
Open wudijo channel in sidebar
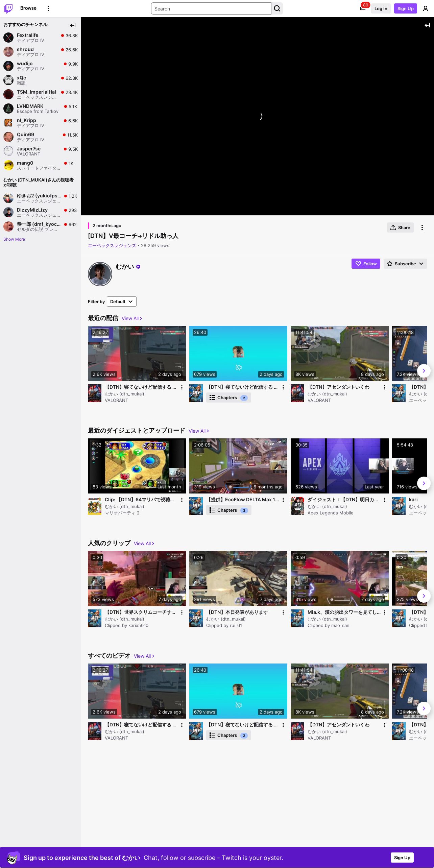pyautogui.click(x=41, y=66)
